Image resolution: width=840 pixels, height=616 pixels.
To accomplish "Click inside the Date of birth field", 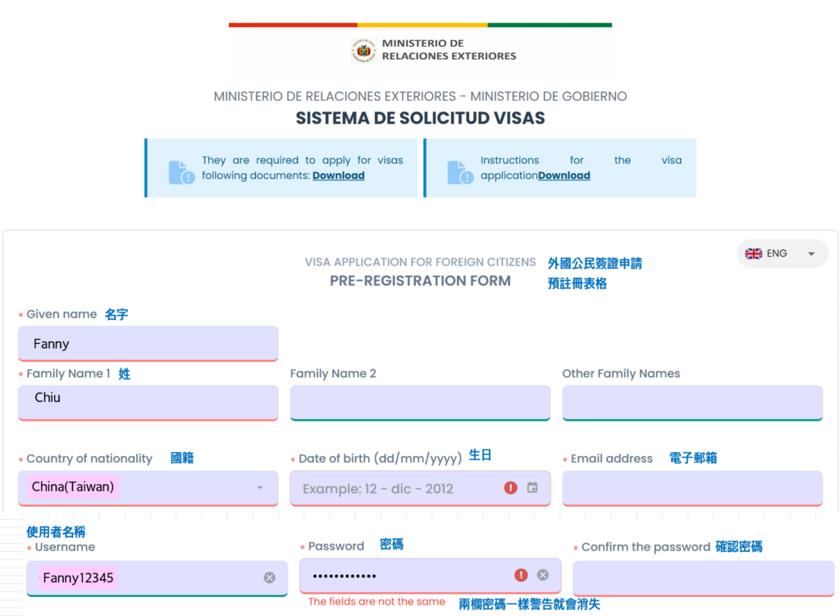I will click(x=394, y=488).
